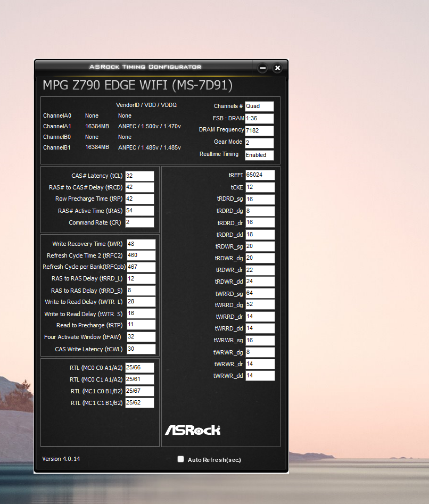429x504 pixels.
Task: Click the Read to Precharge (tRTP) field
Action: [x=141, y=325]
